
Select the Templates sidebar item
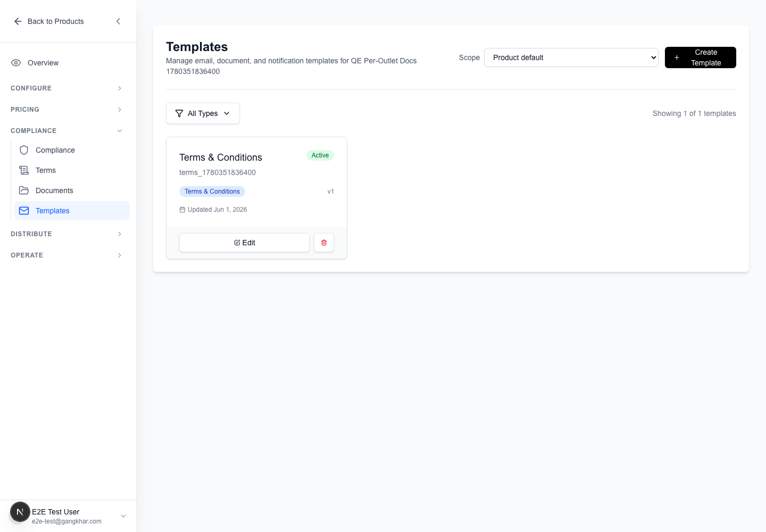72,211
